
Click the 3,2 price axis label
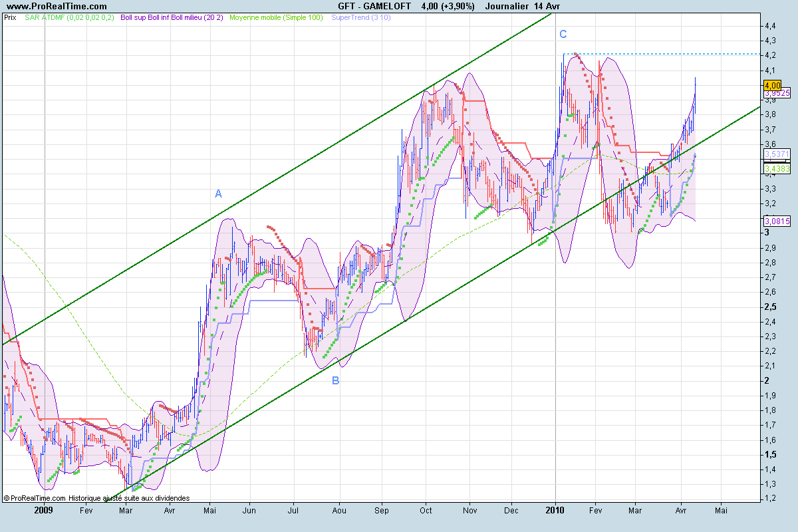tap(769, 203)
